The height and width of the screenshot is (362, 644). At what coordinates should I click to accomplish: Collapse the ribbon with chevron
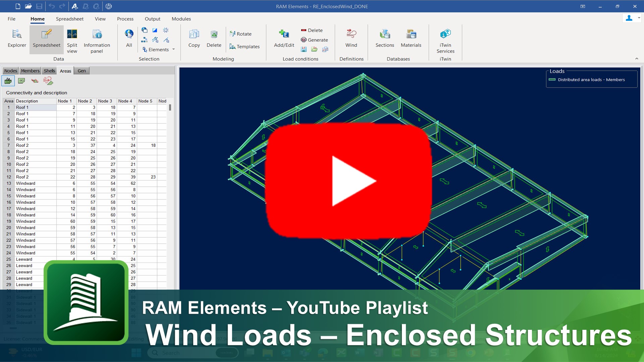pos(637,59)
